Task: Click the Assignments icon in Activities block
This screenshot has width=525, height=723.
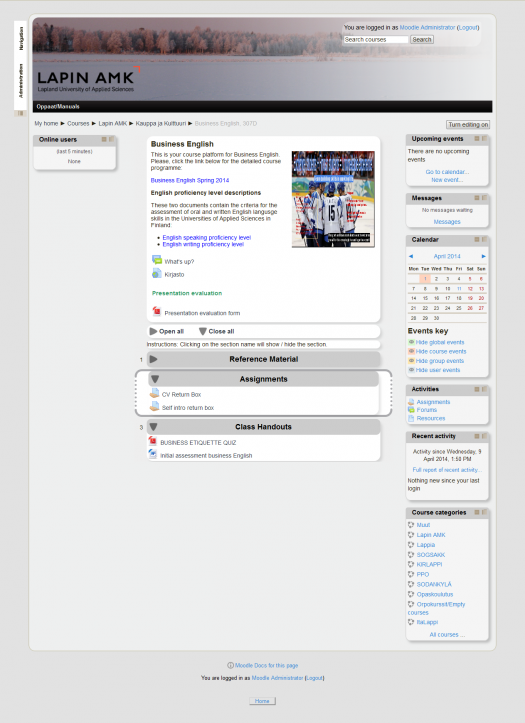Action: (x=411, y=402)
